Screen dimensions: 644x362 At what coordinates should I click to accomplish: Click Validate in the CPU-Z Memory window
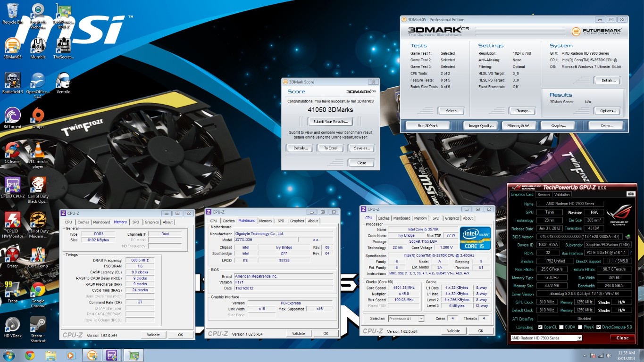click(x=153, y=335)
